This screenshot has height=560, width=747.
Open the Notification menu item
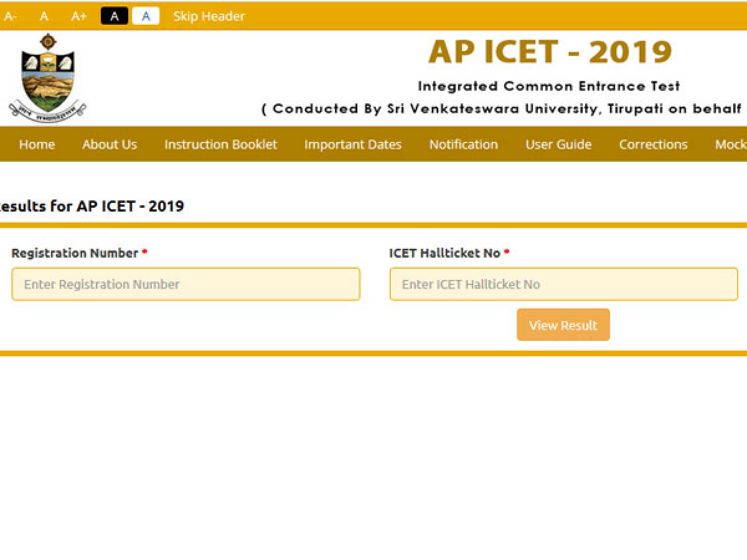[463, 144]
